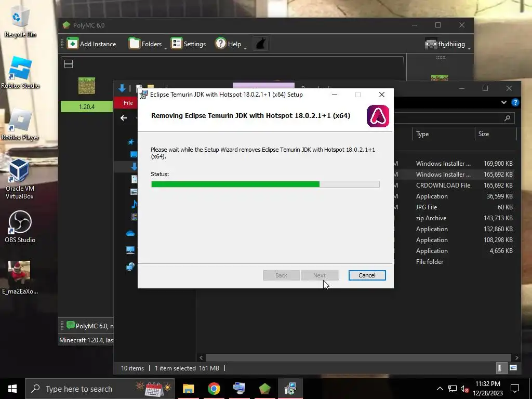Open the Folders dropdown in PolyMC
The image size is (532, 399).
click(x=148, y=44)
